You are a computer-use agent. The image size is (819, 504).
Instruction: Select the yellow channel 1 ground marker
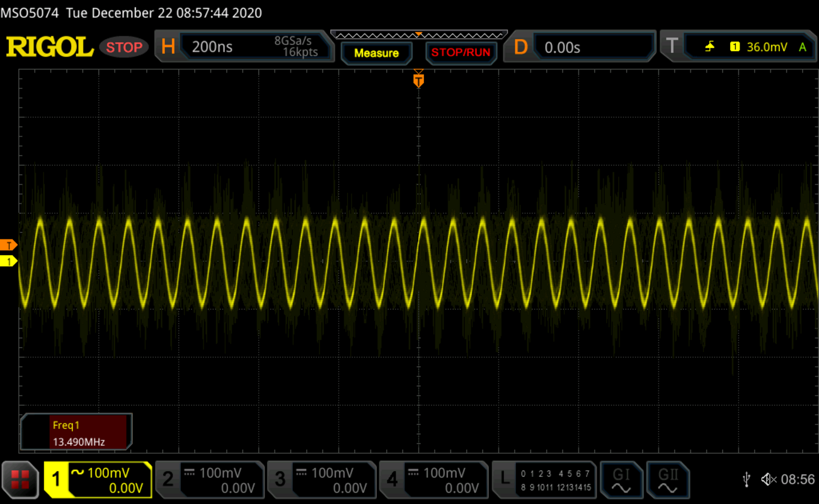tap(9, 261)
